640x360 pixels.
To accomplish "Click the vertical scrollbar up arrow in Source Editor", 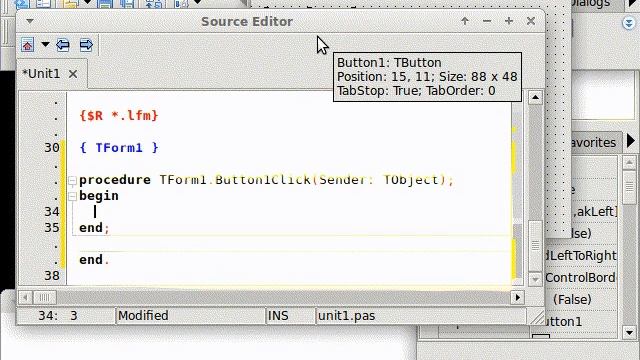I will point(535,98).
